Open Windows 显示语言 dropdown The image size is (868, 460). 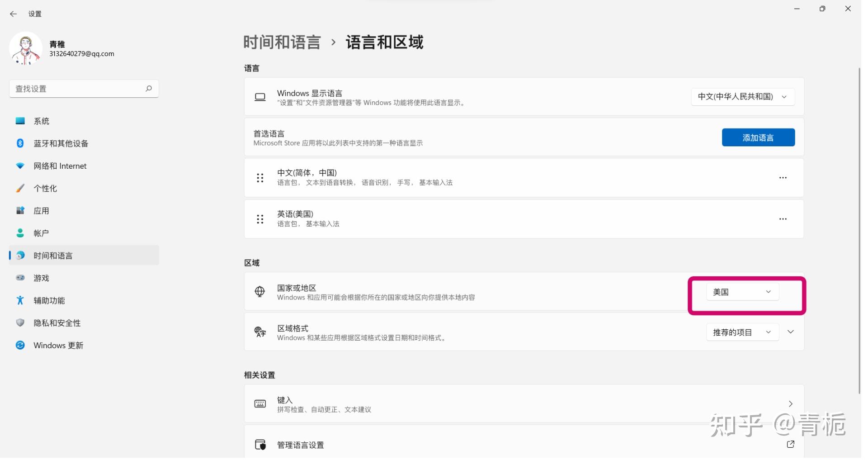tap(748, 97)
